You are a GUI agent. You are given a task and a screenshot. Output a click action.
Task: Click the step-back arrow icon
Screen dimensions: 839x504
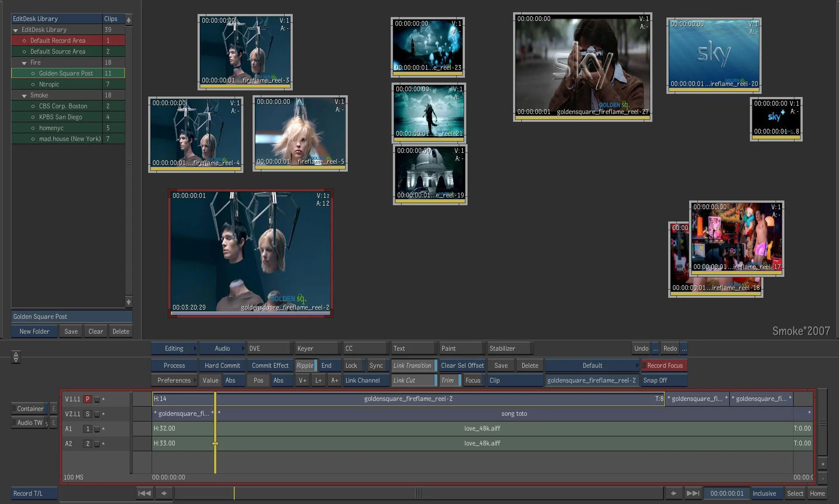[164, 494]
